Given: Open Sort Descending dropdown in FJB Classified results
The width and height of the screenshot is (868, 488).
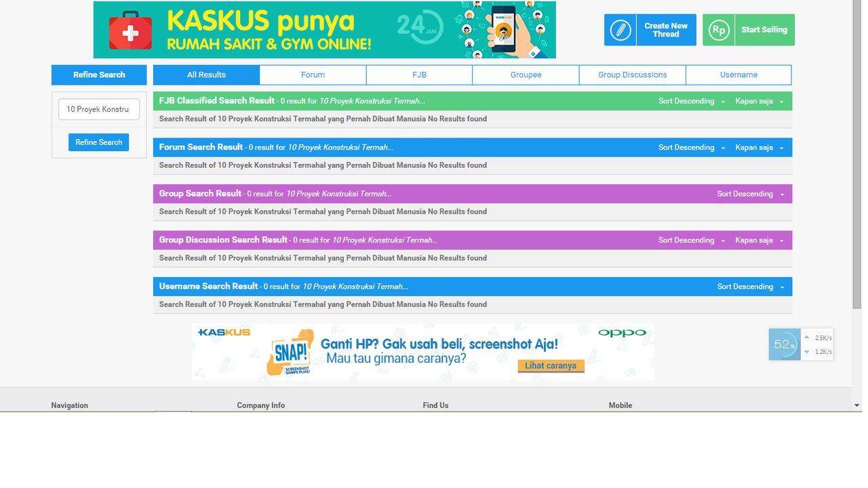Looking at the screenshot, I should pos(692,101).
